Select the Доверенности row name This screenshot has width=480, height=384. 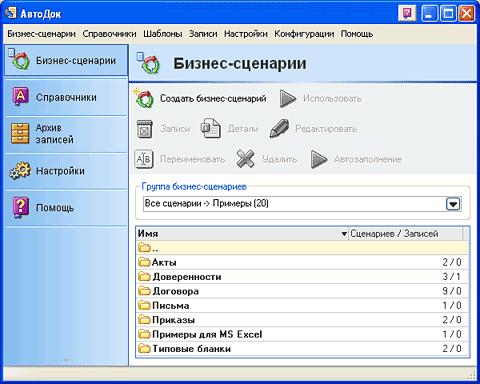(x=187, y=277)
